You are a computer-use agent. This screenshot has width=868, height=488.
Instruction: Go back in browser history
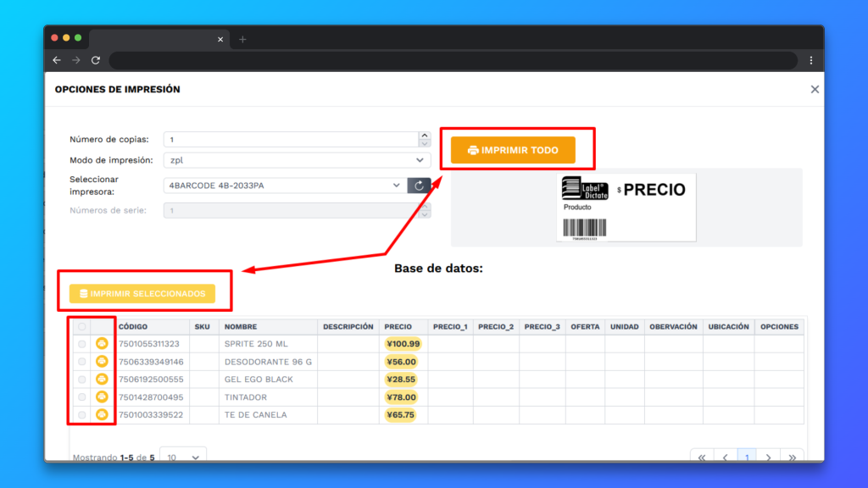coord(57,60)
